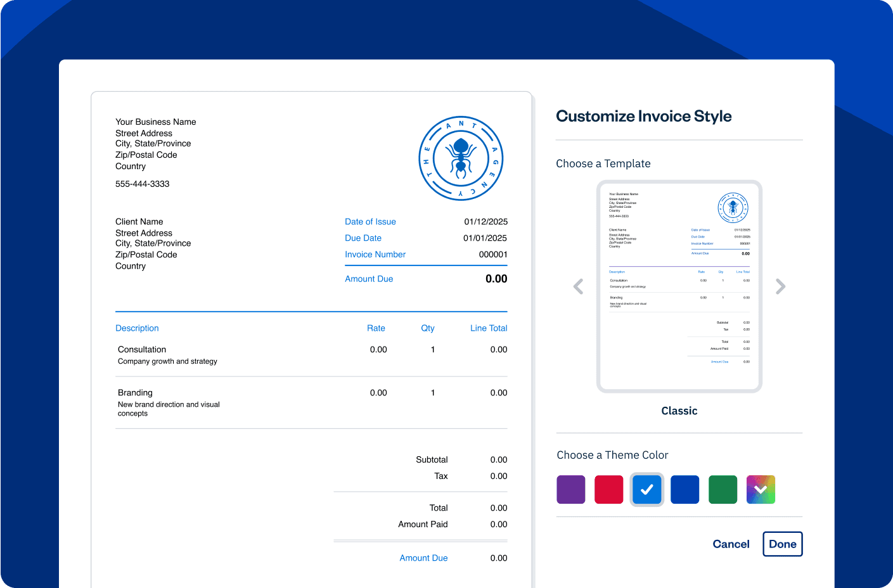
Task: Click the Classic template thumbnail preview
Action: pos(679,286)
